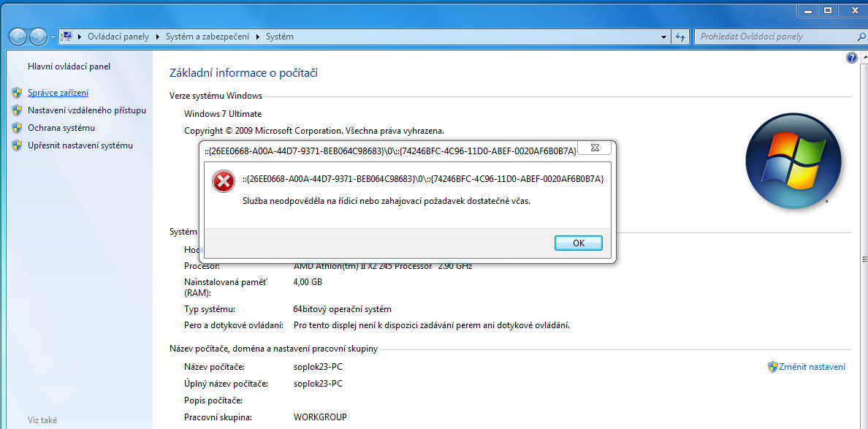Click the 'Viz také' sidebar label

click(x=42, y=420)
